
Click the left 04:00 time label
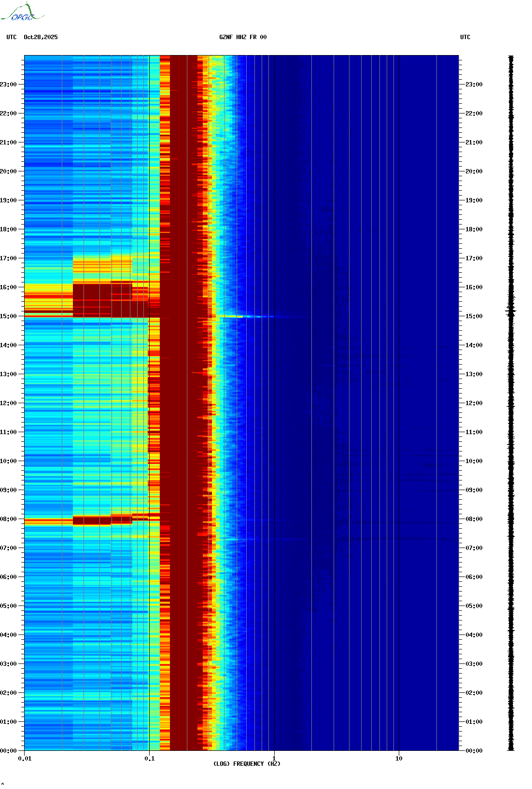(x=8, y=635)
